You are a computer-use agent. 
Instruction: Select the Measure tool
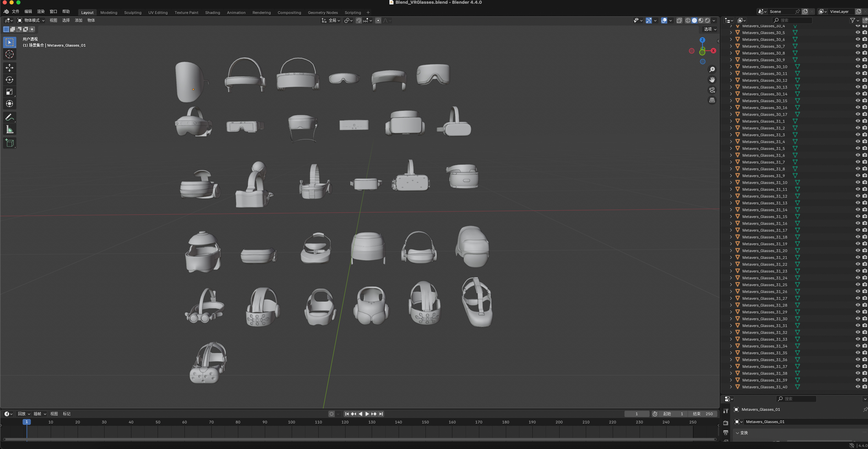[x=10, y=129]
